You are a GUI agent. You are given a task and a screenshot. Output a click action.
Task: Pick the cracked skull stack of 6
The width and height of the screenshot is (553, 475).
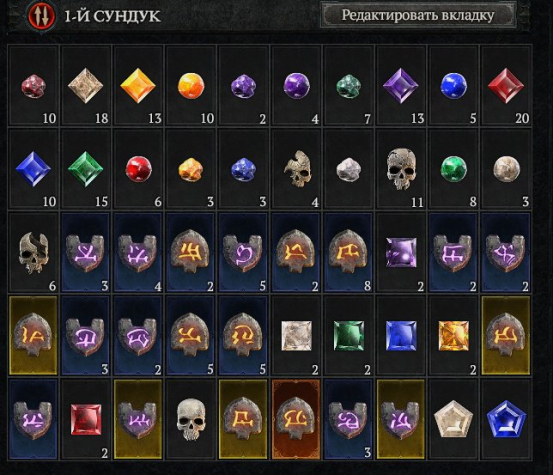(34, 252)
